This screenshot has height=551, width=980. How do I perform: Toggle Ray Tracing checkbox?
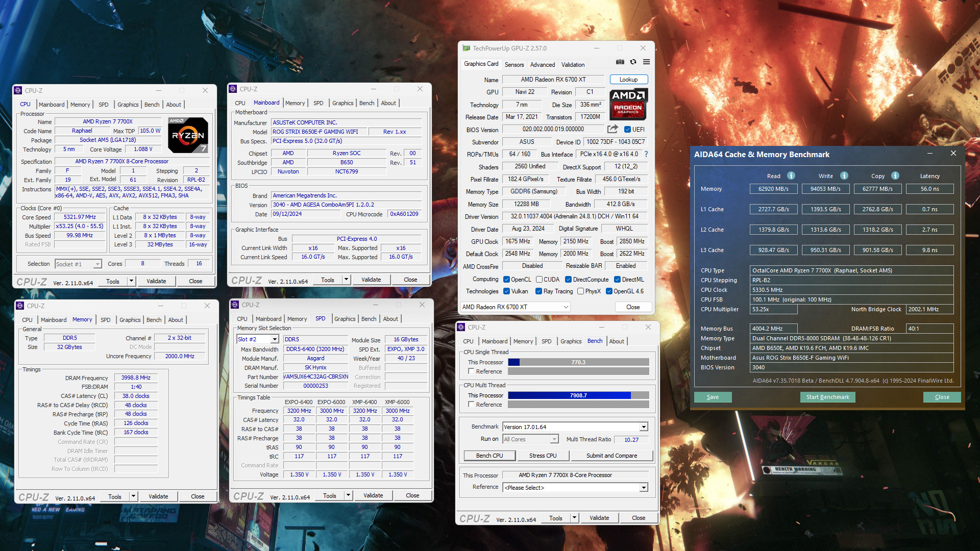point(538,291)
